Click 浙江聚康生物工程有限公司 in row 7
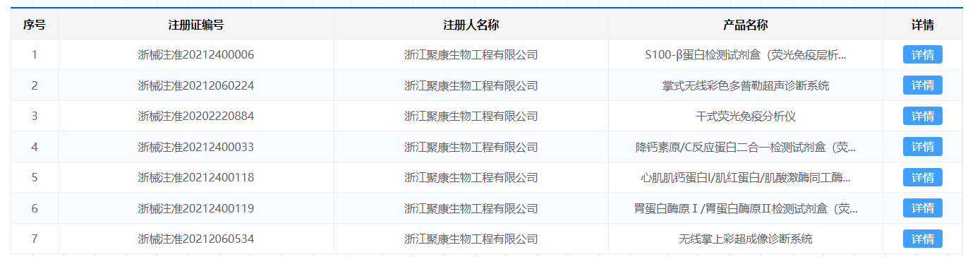The height and width of the screenshot is (257, 980). 471,239
